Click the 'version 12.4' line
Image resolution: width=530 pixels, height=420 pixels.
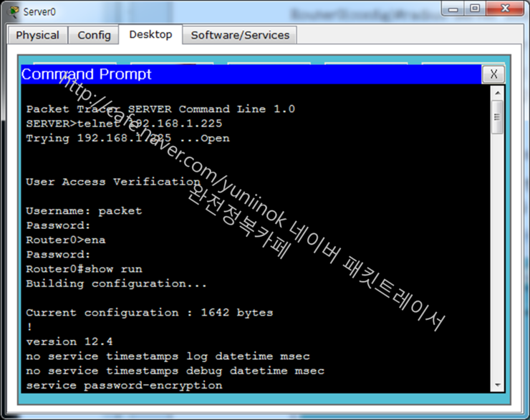pos(69,342)
